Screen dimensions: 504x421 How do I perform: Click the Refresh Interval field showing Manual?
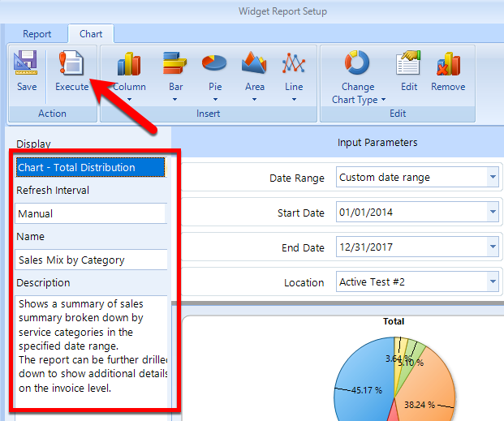click(x=89, y=214)
